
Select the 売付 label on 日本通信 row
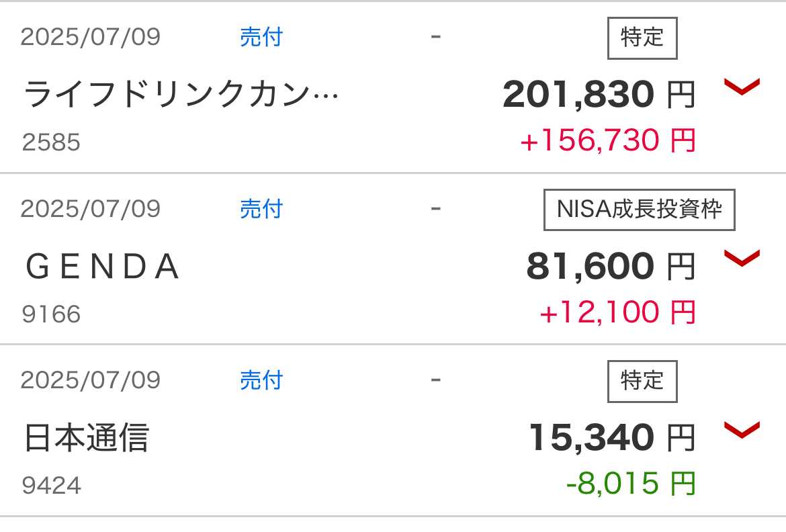[x=261, y=380]
